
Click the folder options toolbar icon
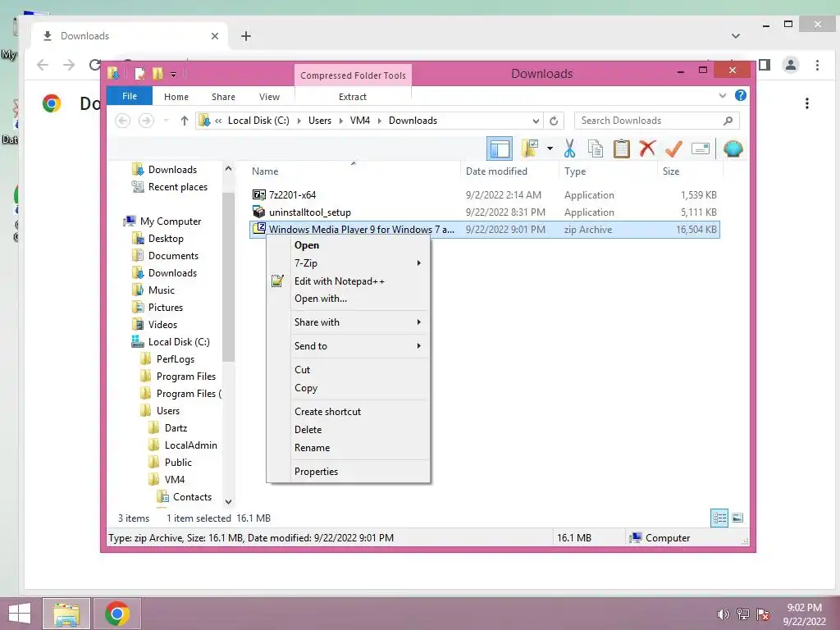(x=530, y=148)
